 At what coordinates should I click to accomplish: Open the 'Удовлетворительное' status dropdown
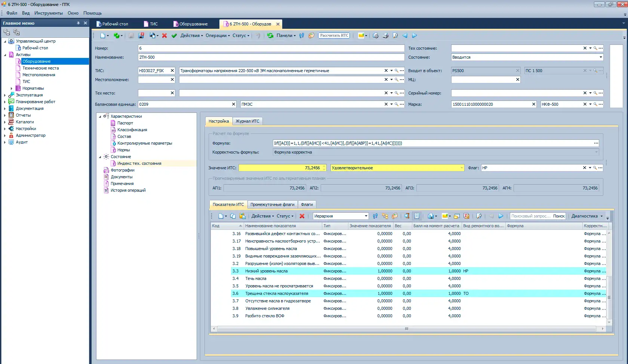coord(462,168)
